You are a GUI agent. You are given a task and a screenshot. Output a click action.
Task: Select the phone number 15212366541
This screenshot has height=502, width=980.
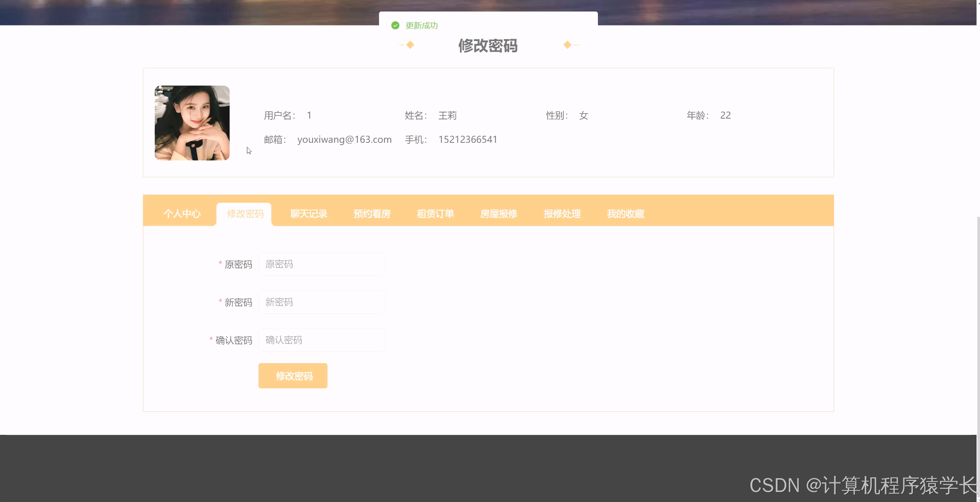(x=468, y=139)
